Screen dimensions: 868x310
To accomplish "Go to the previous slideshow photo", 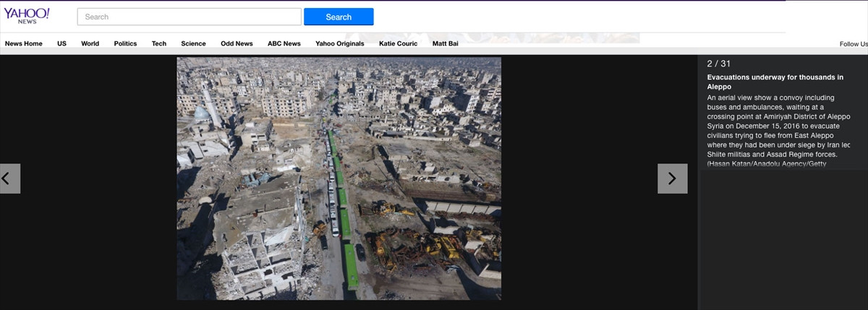I will click(x=9, y=178).
